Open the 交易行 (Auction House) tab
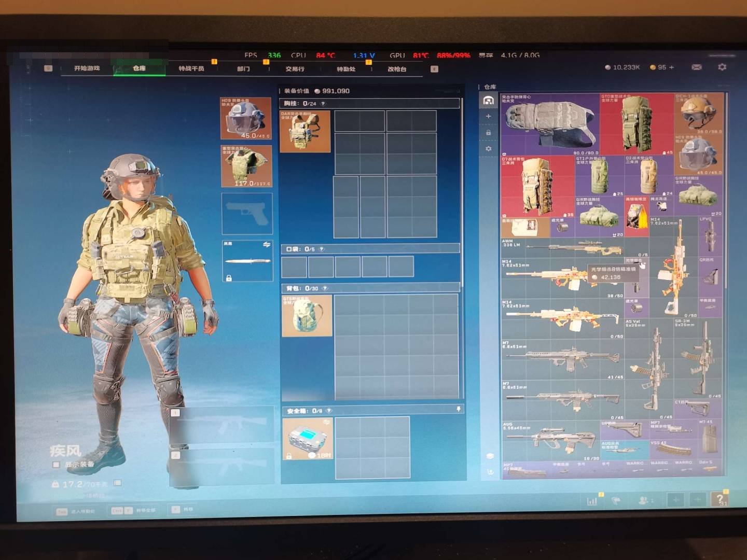The height and width of the screenshot is (560, 747). pyautogui.click(x=295, y=69)
